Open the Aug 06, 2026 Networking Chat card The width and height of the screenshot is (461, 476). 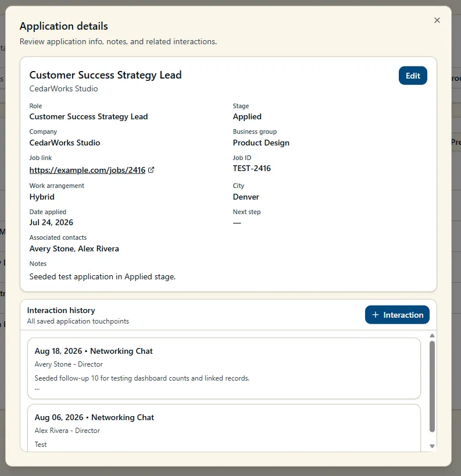pos(224,428)
